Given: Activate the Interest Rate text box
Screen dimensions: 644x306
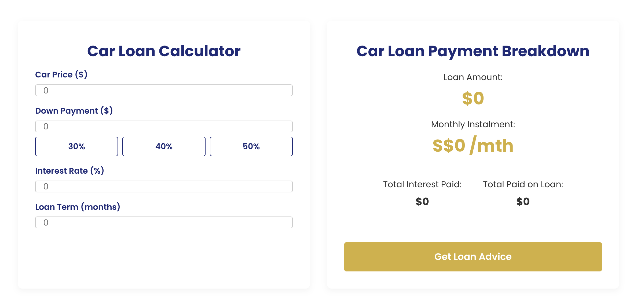Looking at the screenshot, I should pos(163,186).
